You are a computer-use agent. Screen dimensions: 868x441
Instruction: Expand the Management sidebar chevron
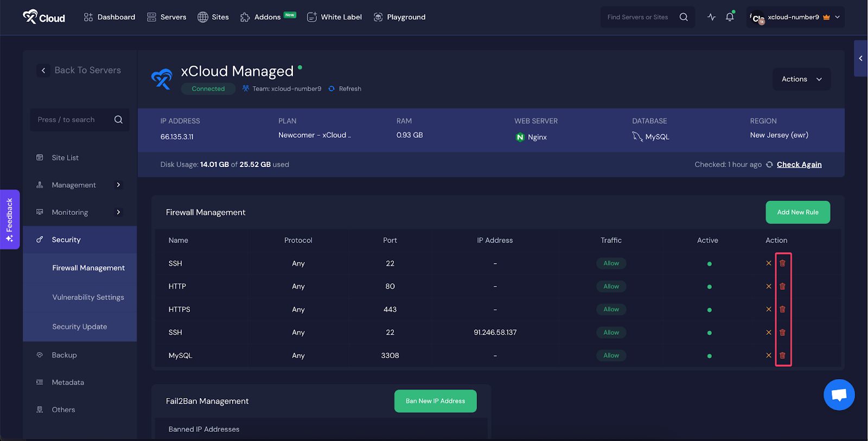[x=118, y=185]
